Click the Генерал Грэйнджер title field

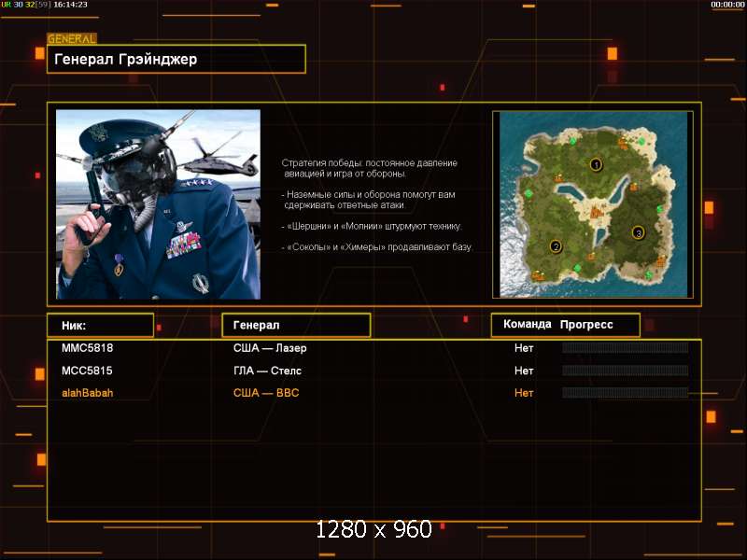(x=176, y=59)
